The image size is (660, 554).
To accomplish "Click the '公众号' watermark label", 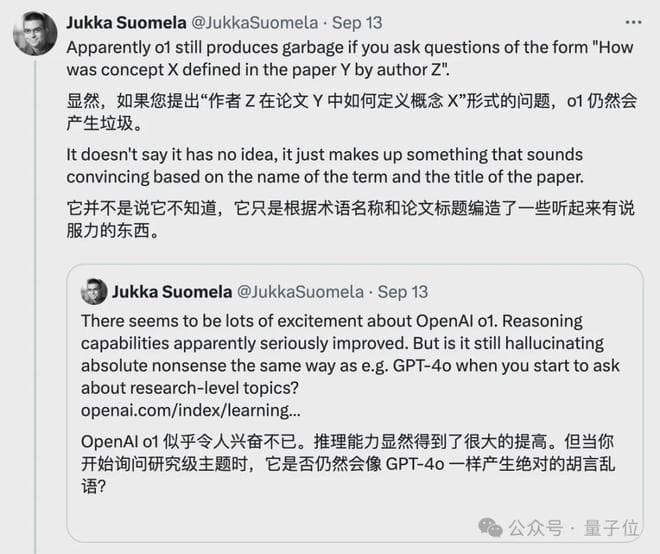I will click(x=535, y=526).
